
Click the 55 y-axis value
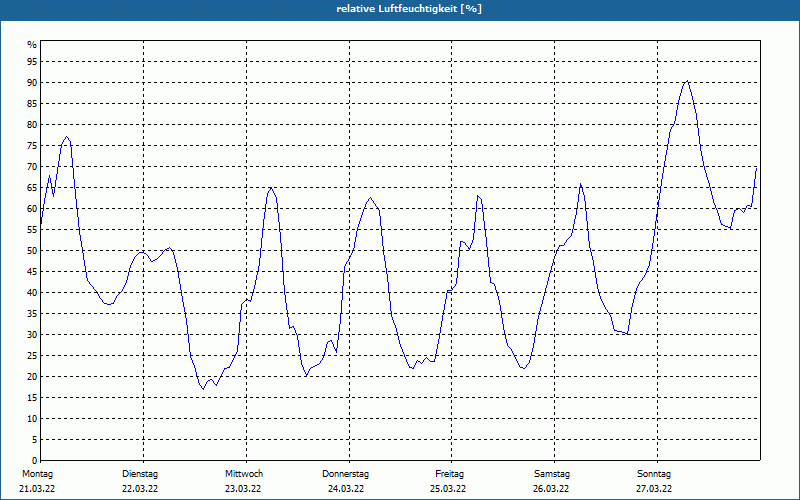click(32, 230)
